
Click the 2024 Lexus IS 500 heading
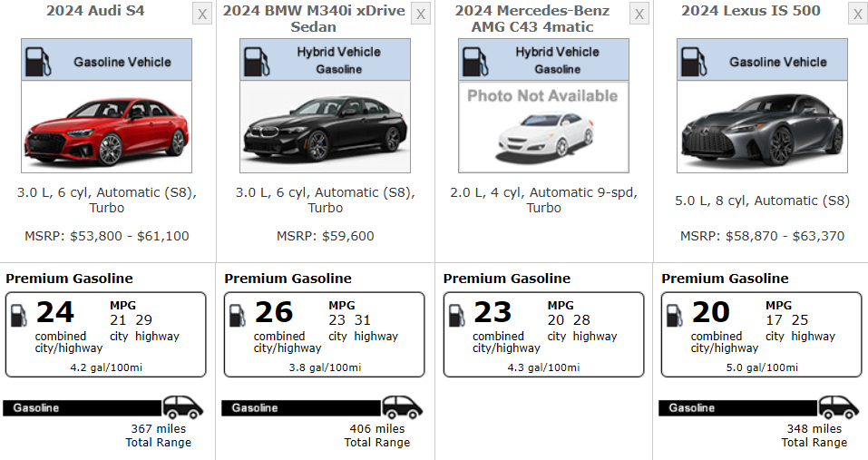pyautogui.click(x=750, y=11)
